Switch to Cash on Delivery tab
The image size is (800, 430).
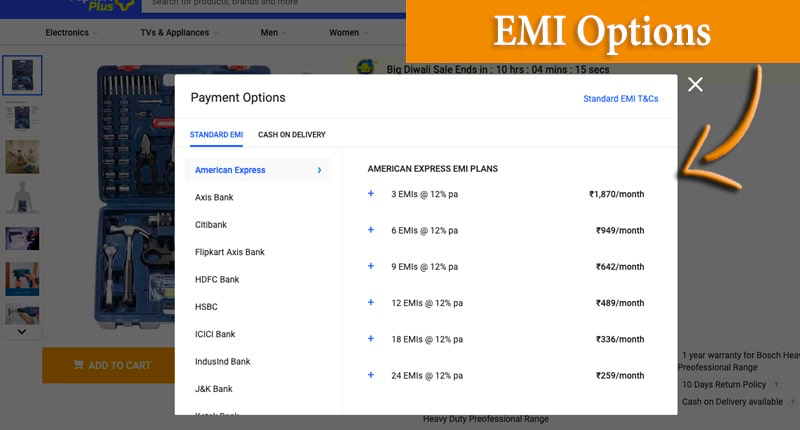[x=291, y=135]
